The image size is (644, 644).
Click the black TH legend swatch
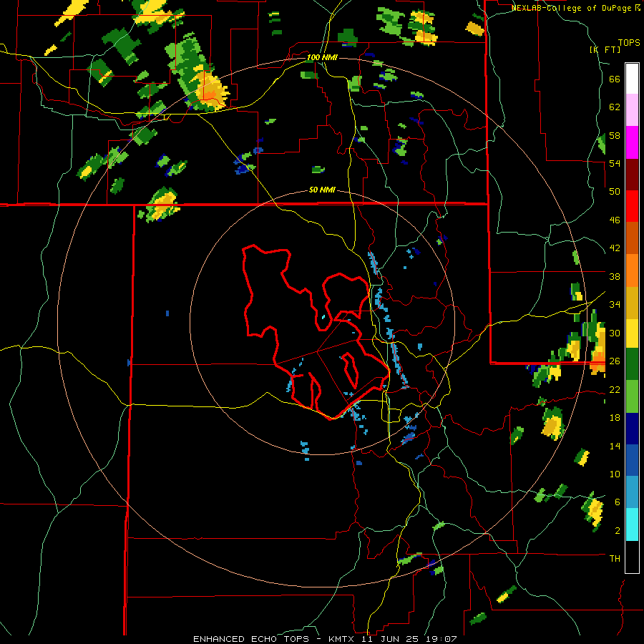632,557
